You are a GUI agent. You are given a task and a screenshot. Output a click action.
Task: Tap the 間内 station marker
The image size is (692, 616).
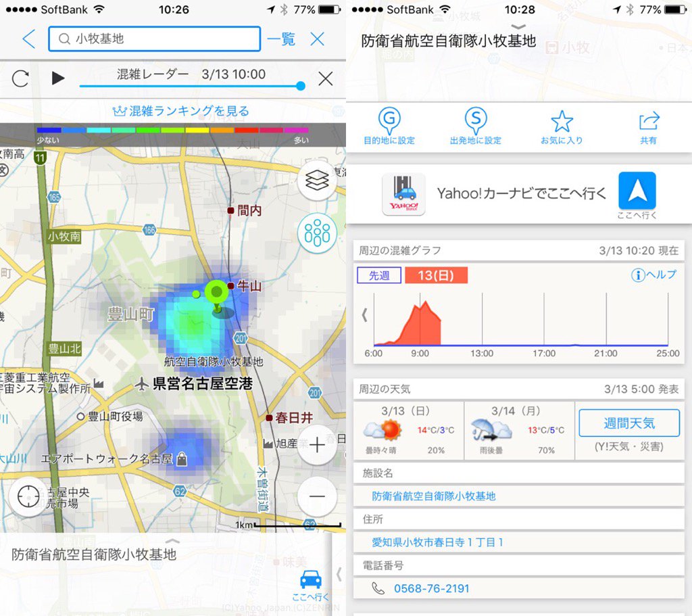tap(230, 211)
